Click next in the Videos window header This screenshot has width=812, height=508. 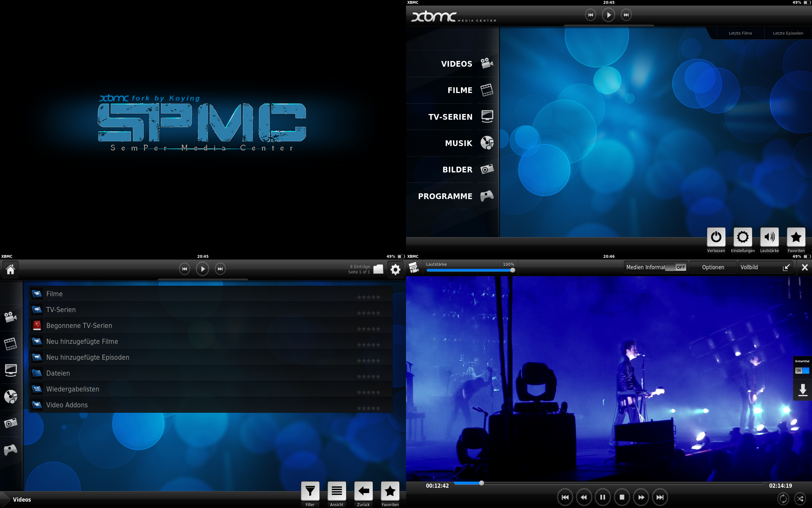220,269
